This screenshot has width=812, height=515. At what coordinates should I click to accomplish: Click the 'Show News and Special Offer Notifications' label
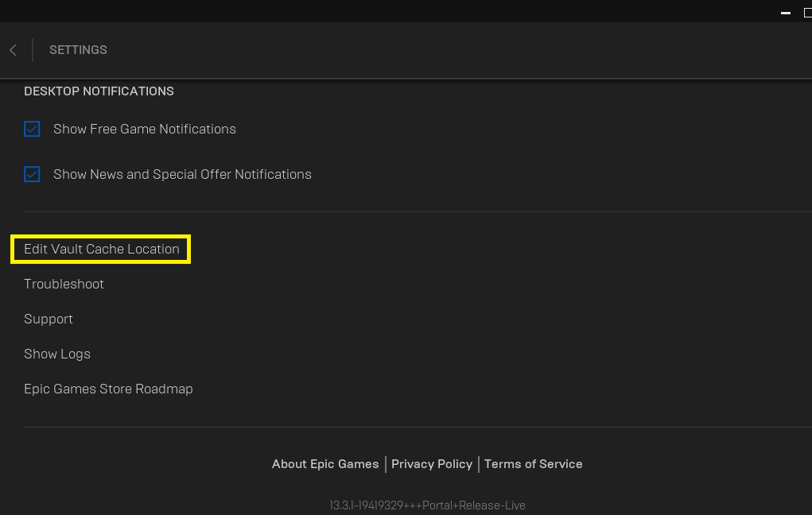[x=182, y=174]
